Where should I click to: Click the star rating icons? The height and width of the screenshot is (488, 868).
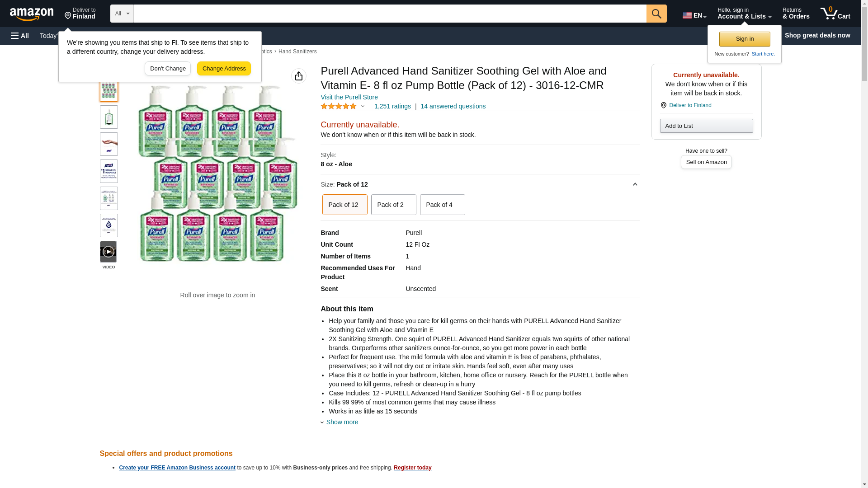339,106
